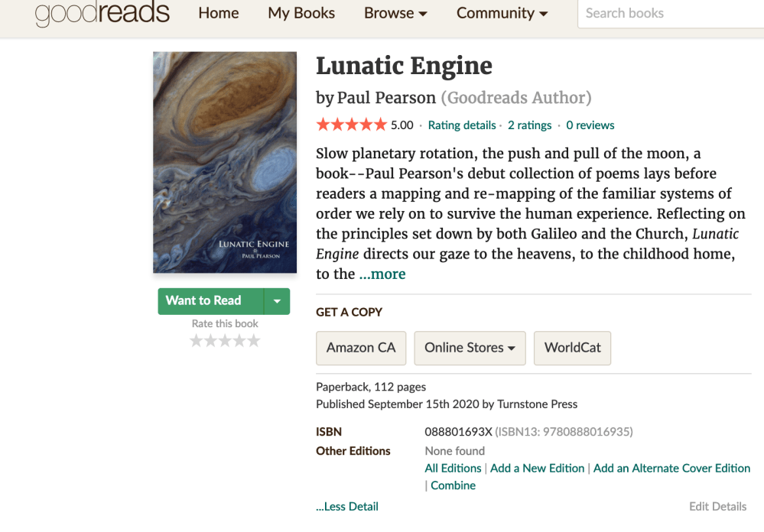This screenshot has height=532, width=764.
Task: Open the Online Stores dropdown
Action: pos(470,348)
